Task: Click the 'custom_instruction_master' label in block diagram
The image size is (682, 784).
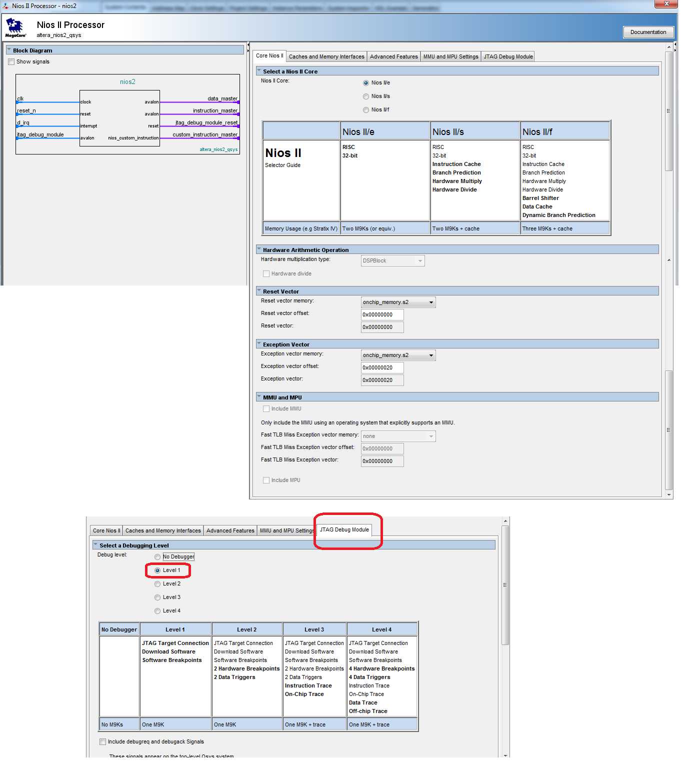Action: pyautogui.click(x=205, y=135)
